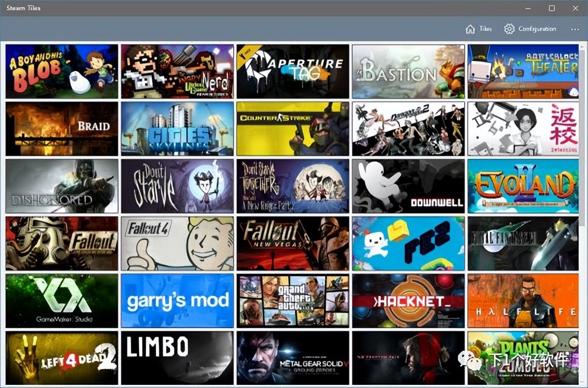Open the more options ellipsis menu
The height and width of the screenshot is (388, 588).
575,29
